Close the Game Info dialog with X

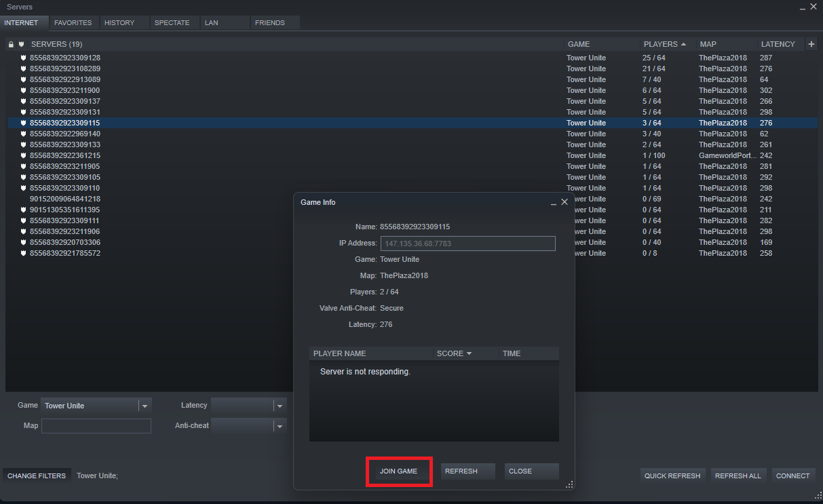tap(564, 202)
